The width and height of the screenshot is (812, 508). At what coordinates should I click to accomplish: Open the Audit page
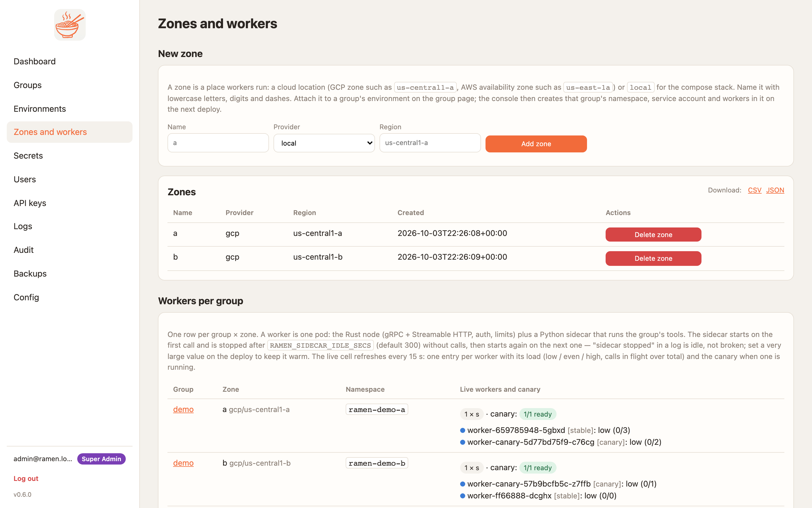[x=23, y=250]
